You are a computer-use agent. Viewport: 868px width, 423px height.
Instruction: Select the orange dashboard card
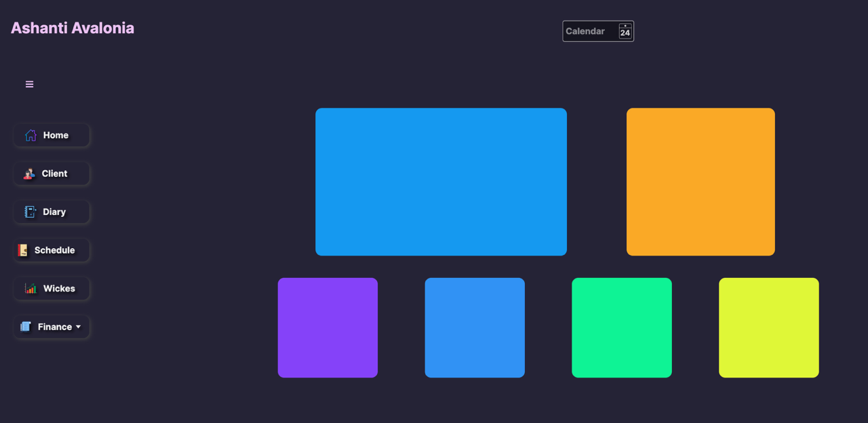(x=701, y=182)
